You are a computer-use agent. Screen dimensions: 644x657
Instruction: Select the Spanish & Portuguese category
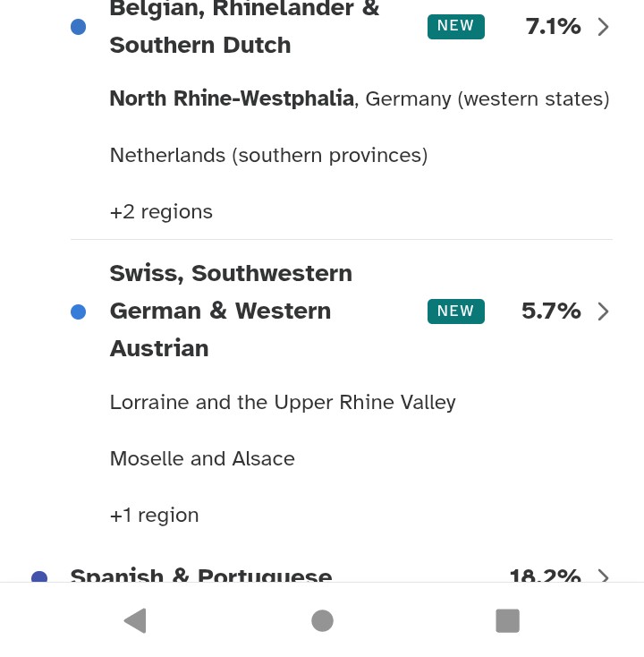point(201,576)
